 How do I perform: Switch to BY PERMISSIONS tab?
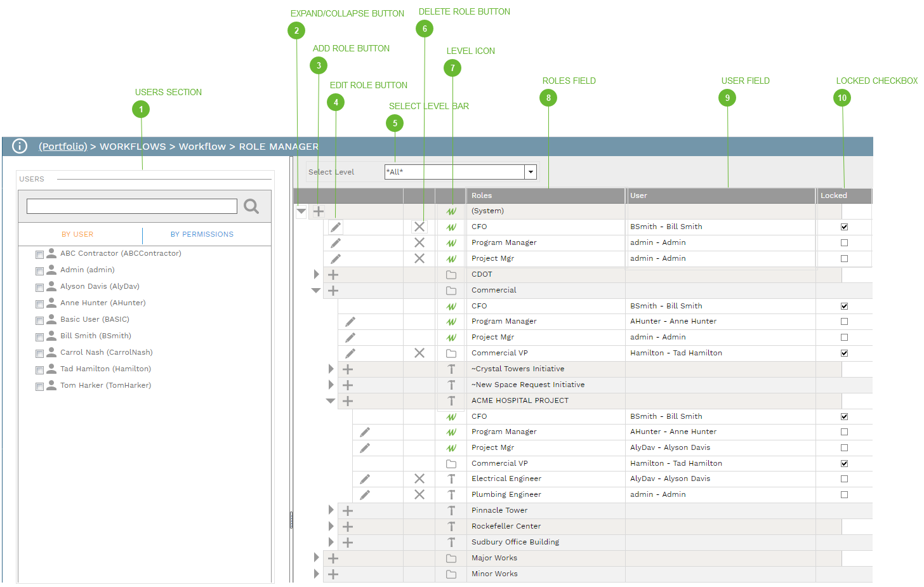(x=202, y=235)
